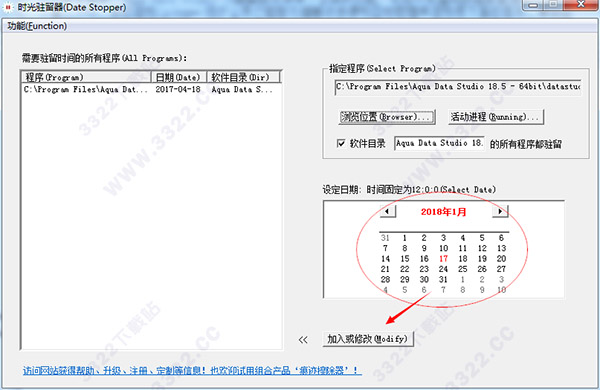The height and width of the screenshot is (390, 600).
Task: Toggle the 软件目录 checkbox
Action: pos(341,143)
